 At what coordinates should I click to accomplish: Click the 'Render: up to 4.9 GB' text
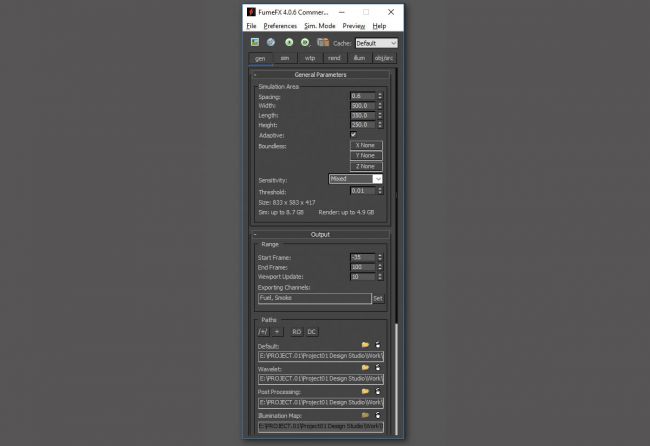click(346, 212)
